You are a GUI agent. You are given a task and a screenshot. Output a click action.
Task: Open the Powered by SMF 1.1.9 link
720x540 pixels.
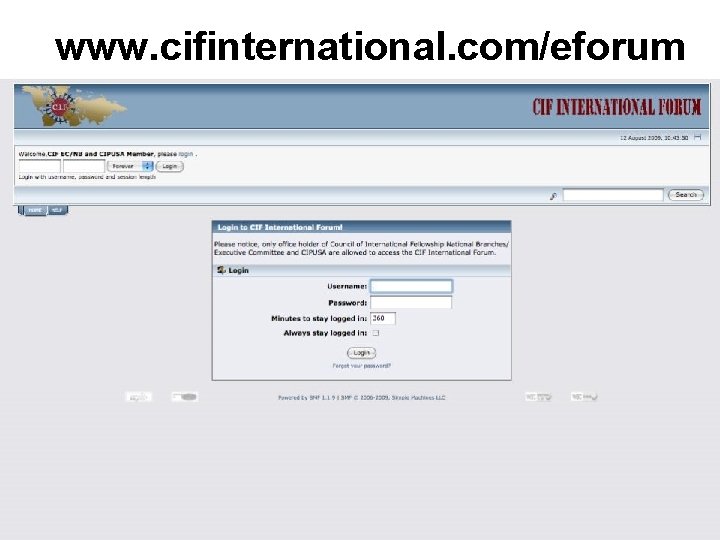pyautogui.click(x=307, y=398)
